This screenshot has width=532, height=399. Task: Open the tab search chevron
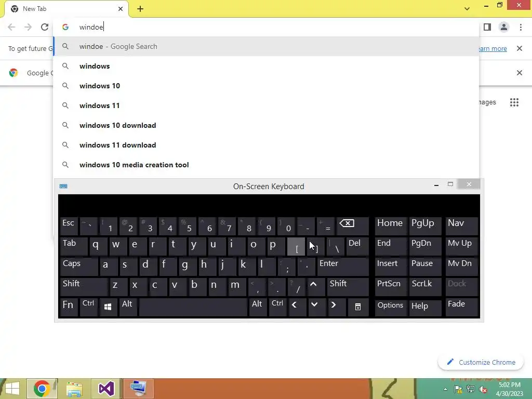pyautogui.click(x=467, y=9)
